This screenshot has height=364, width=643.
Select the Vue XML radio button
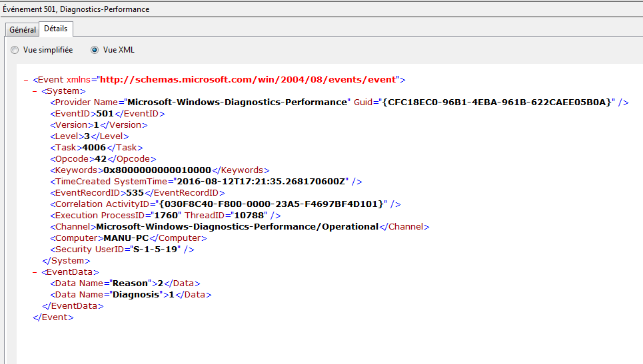95,50
